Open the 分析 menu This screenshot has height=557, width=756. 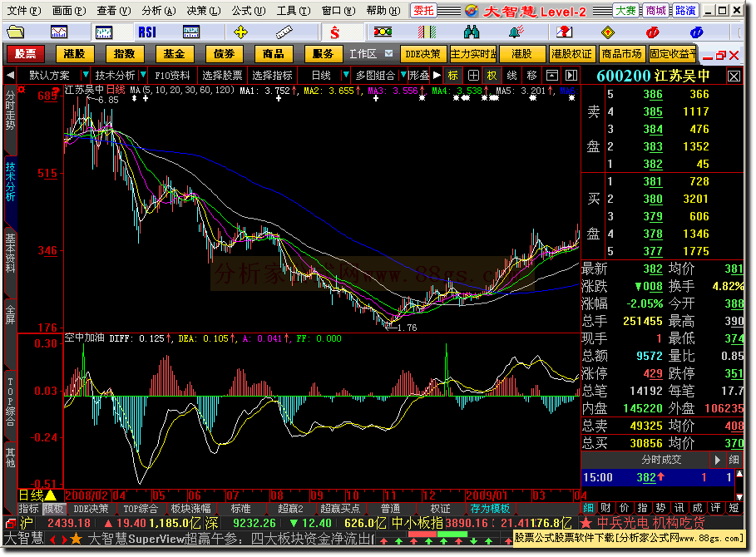pos(159,11)
